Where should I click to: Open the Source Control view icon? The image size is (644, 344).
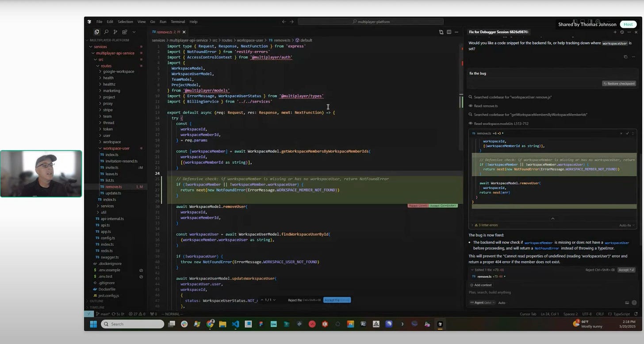click(x=115, y=32)
